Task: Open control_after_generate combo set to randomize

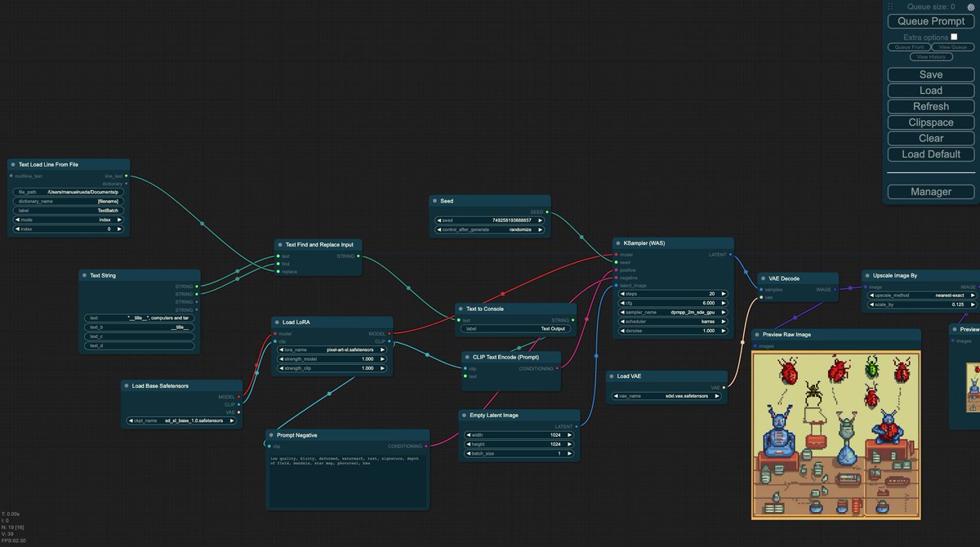Action: pos(489,229)
